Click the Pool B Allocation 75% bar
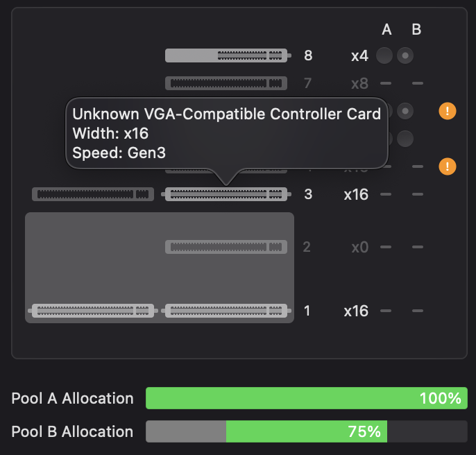 pyautogui.click(x=306, y=431)
